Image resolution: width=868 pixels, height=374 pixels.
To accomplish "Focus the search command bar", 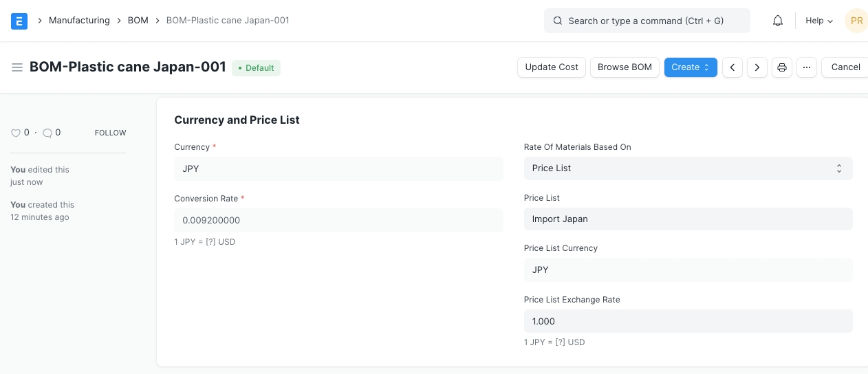I will tap(647, 21).
